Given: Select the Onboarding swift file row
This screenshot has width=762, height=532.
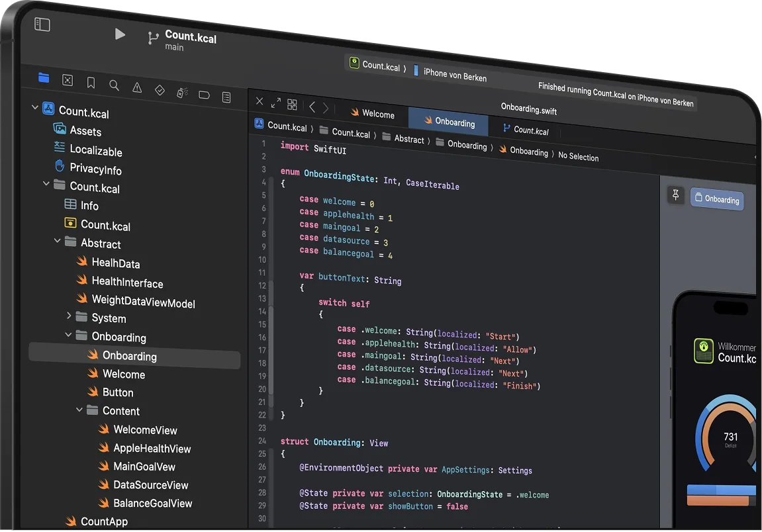Looking at the screenshot, I should point(134,355).
